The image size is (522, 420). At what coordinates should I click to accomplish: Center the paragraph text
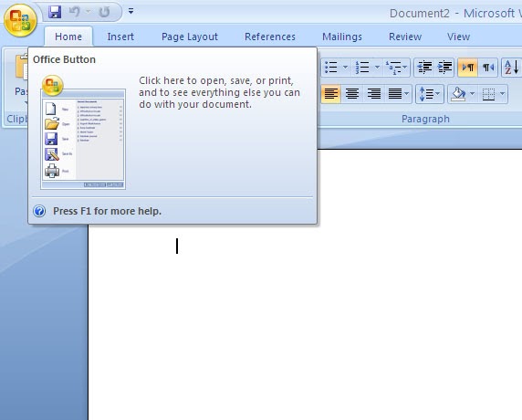tap(352, 94)
